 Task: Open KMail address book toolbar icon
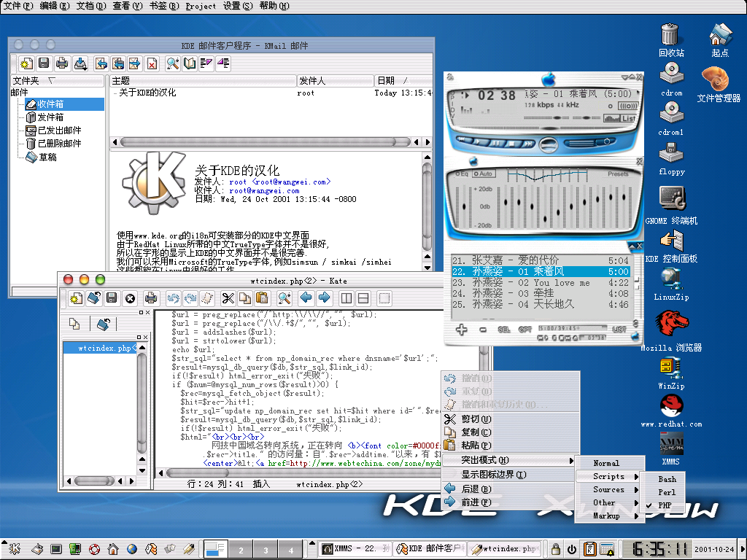[190, 63]
